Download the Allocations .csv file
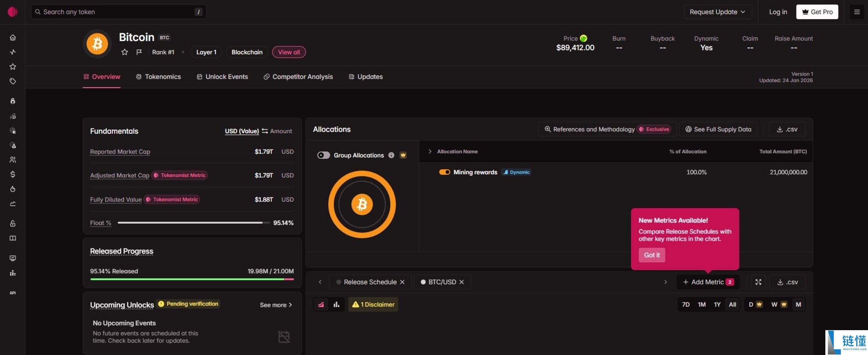 pos(787,129)
